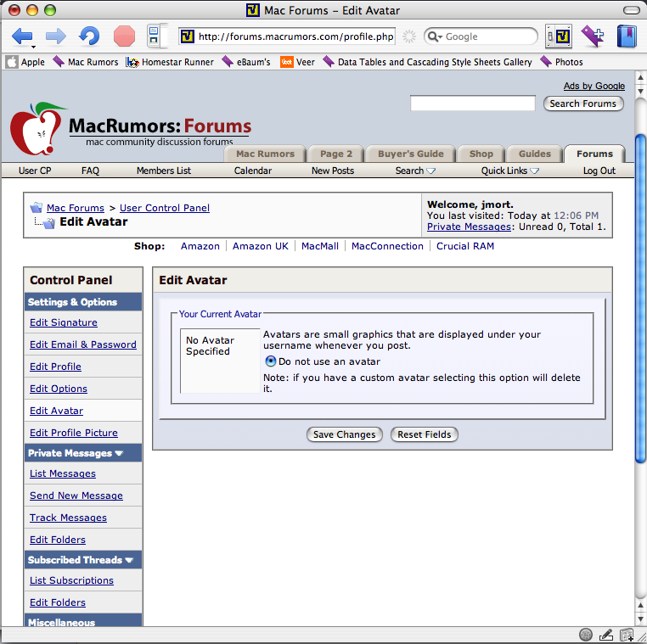Image resolution: width=647 pixels, height=644 pixels.
Task: Switch to the Shop tab
Action: [481, 154]
